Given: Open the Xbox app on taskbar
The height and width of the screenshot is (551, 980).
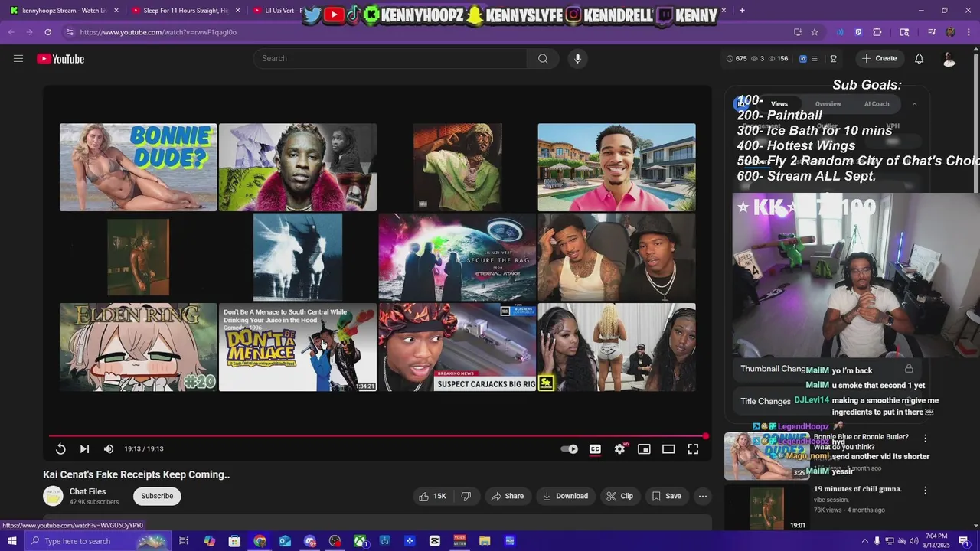Looking at the screenshot, I should click(x=360, y=541).
